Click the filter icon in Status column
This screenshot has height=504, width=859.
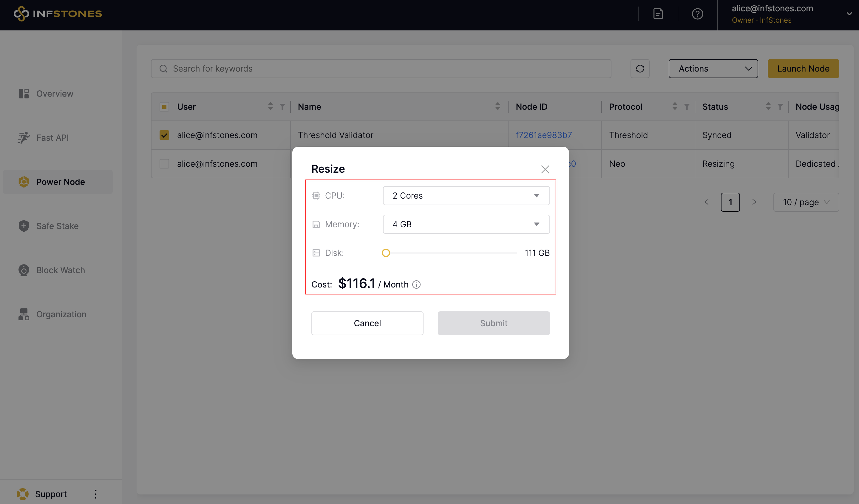click(x=780, y=107)
